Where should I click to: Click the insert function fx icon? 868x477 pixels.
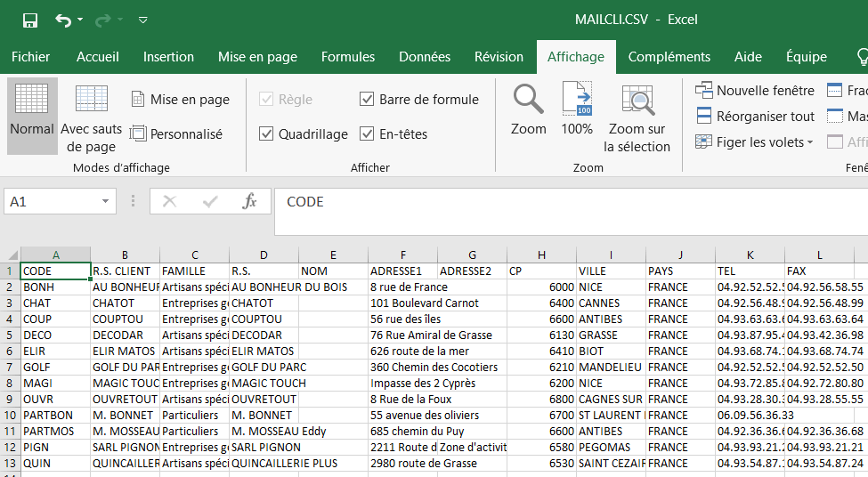[250, 202]
